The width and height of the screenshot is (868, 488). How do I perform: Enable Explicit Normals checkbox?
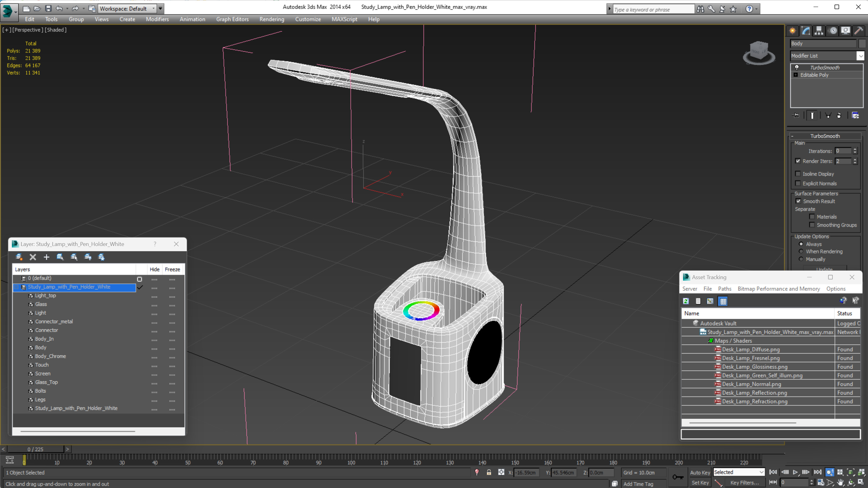pos(798,183)
